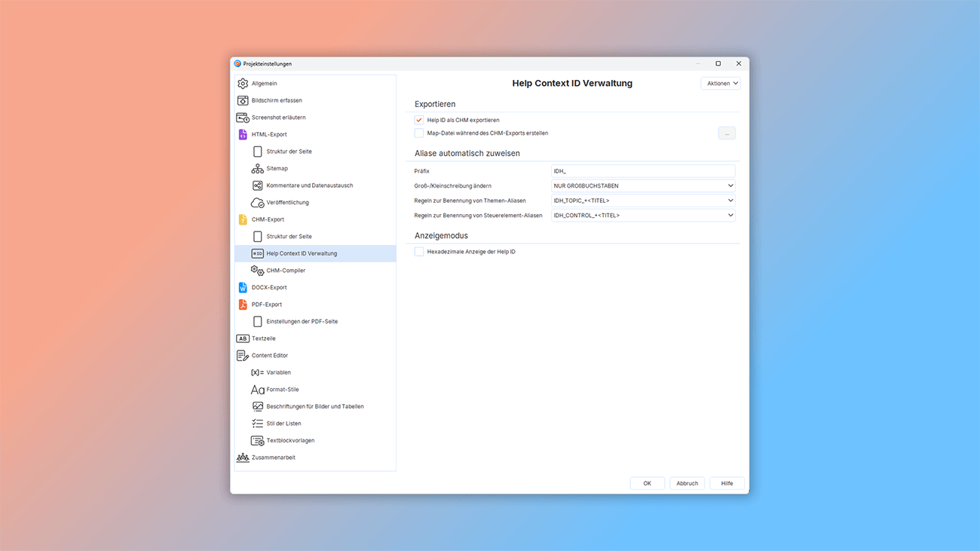Click the Veröffentlichung cloud icon
This screenshot has height=551, width=980.
point(257,203)
